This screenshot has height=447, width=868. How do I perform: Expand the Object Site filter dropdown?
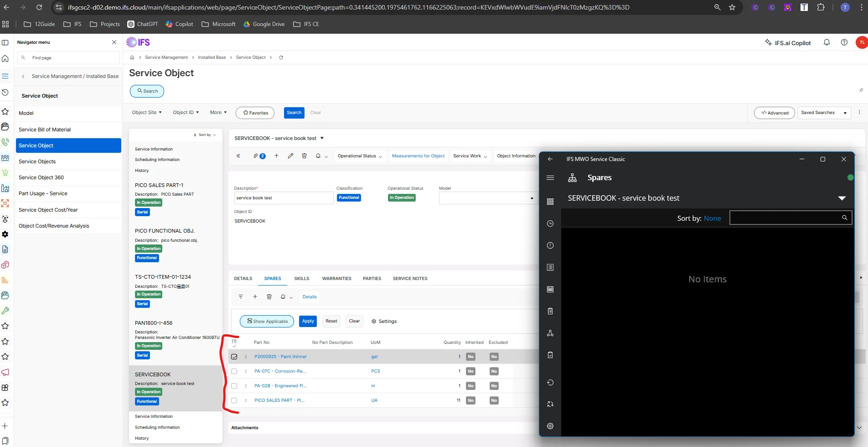point(147,113)
